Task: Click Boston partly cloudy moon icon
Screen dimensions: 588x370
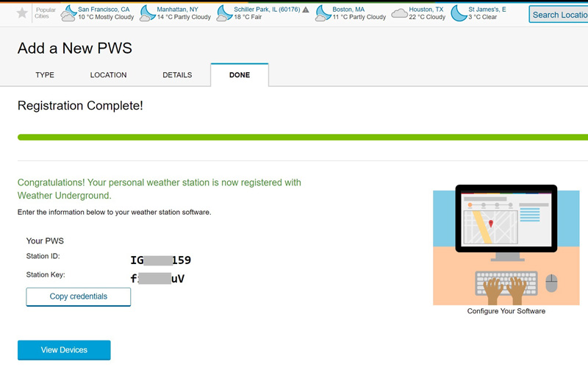Action: point(323,13)
